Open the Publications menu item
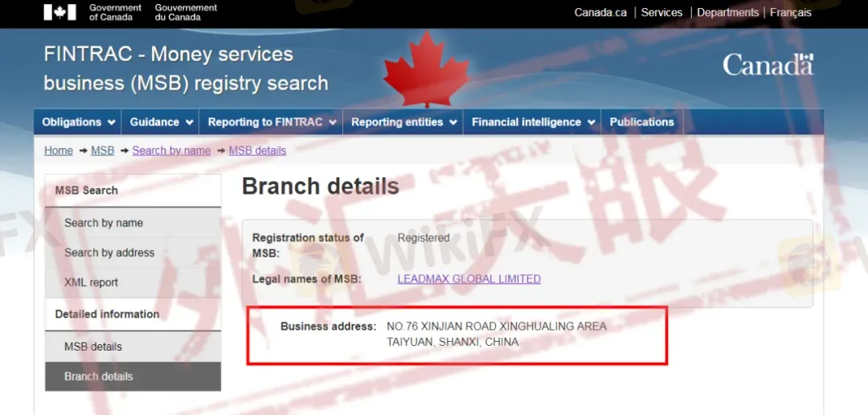Viewport: 868px width, 415px height. pos(642,122)
